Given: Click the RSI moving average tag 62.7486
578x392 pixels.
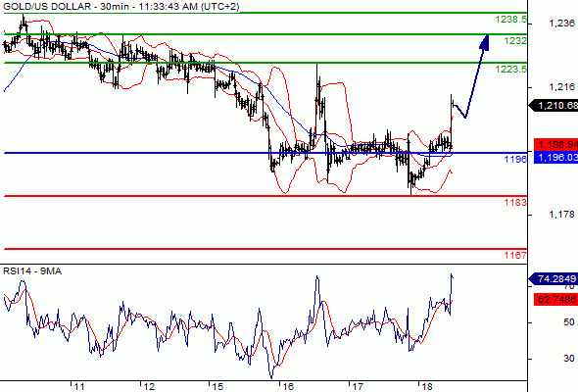Looking at the screenshot, I should point(555,299).
